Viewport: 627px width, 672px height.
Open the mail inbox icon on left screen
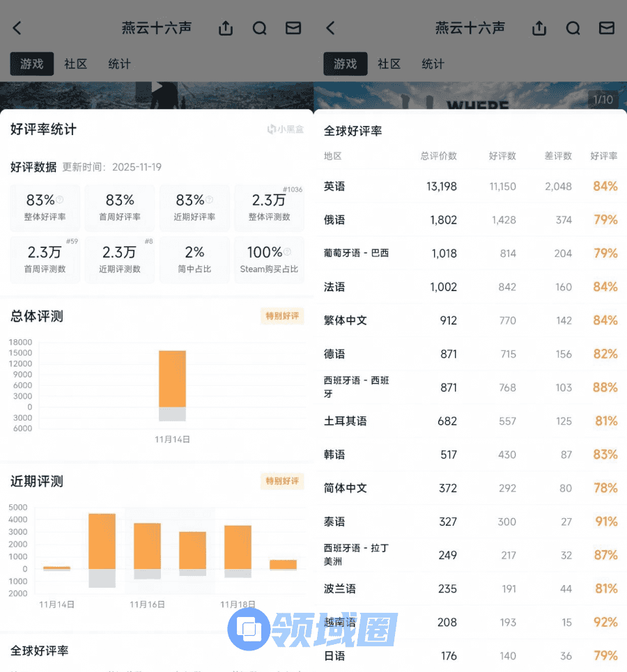[293, 28]
